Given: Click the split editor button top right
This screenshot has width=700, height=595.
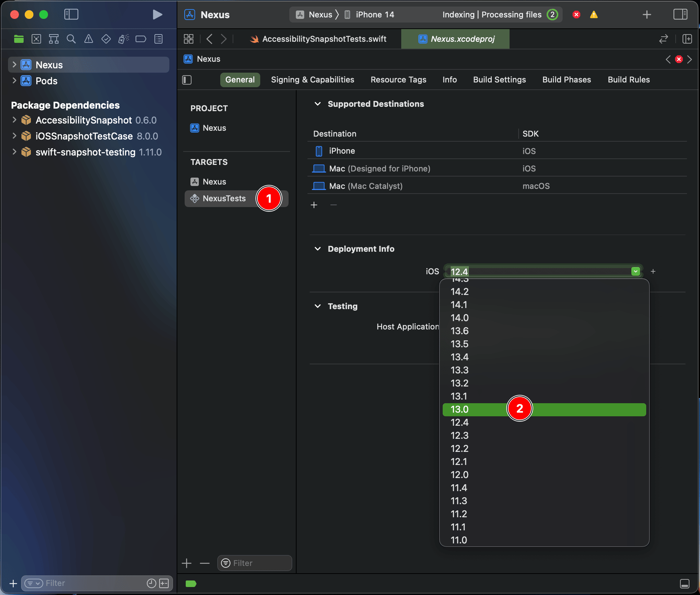Looking at the screenshot, I should [x=687, y=39].
